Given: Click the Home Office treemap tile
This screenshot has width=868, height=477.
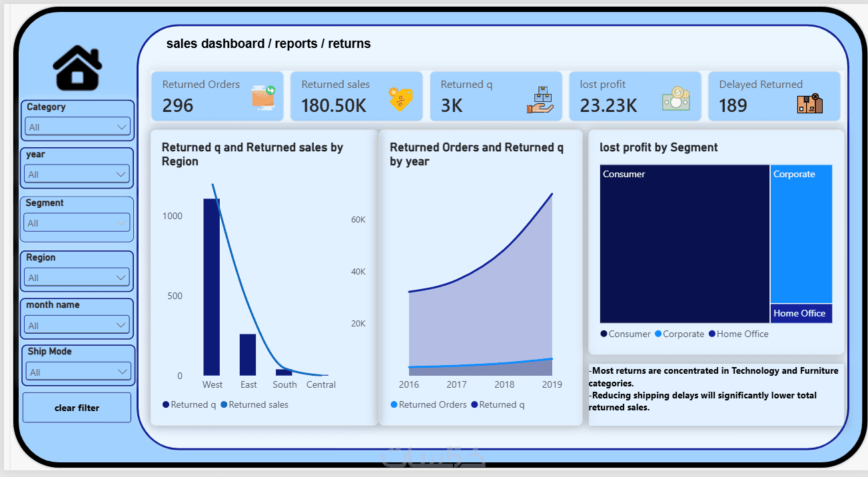Looking at the screenshot, I should (801, 314).
